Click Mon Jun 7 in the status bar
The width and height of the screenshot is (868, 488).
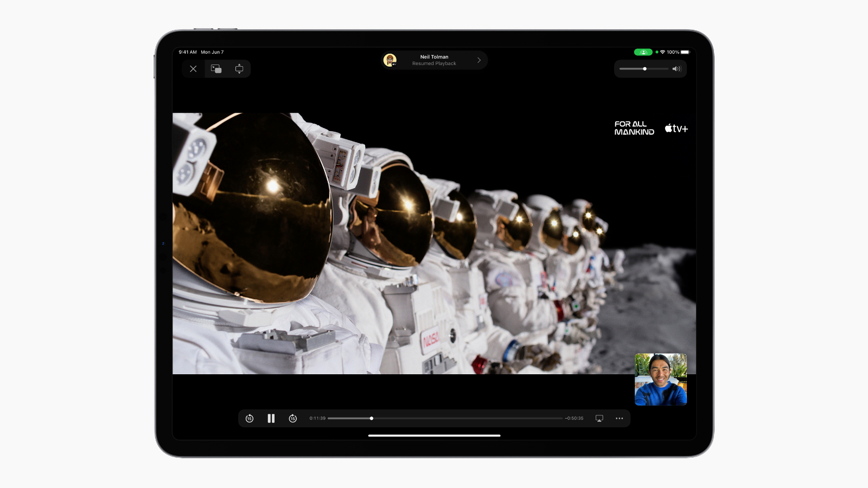coord(212,52)
